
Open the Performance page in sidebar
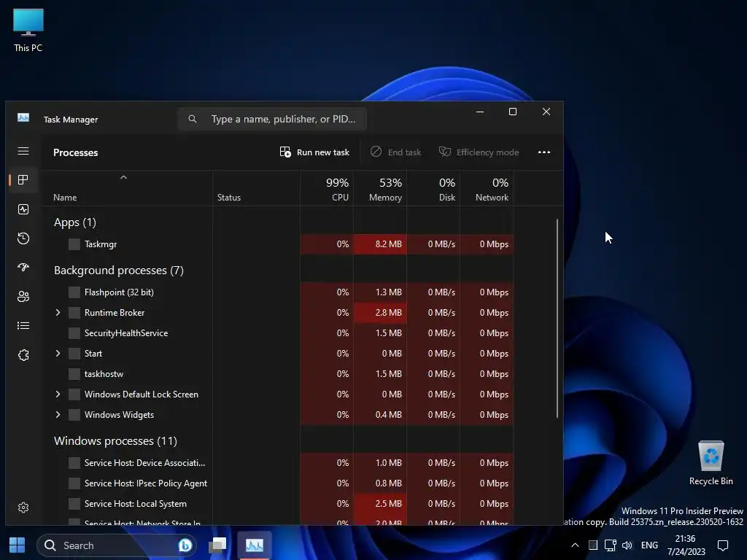pyautogui.click(x=23, y=209)
